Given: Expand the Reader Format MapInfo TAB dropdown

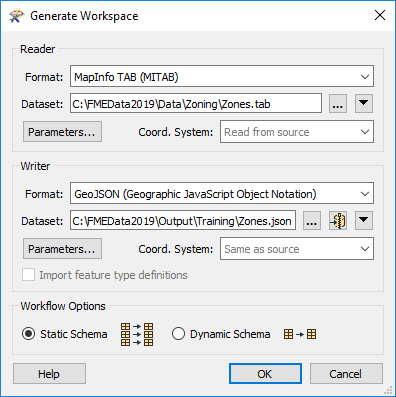Looking at the screenshot, I should 222,76.
